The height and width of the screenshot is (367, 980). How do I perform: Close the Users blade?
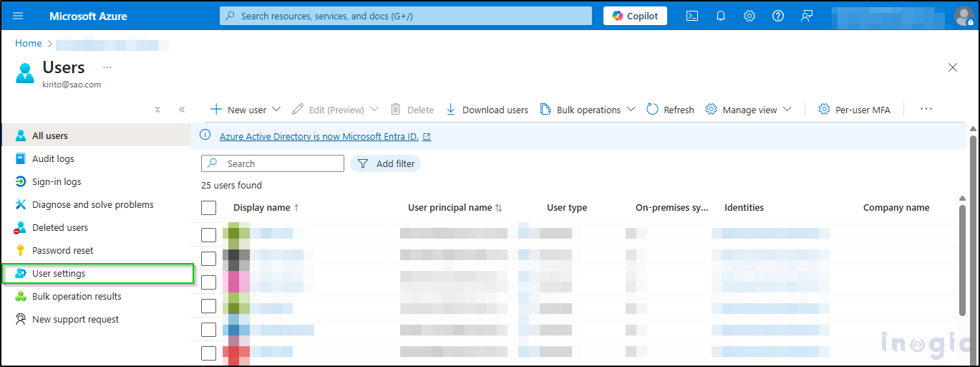[953, 67]
